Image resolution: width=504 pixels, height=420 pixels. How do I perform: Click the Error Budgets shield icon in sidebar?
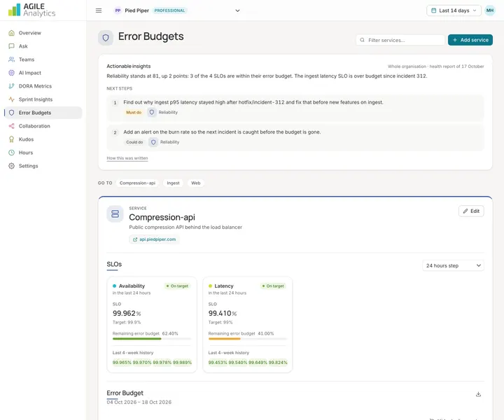point(12,113)
